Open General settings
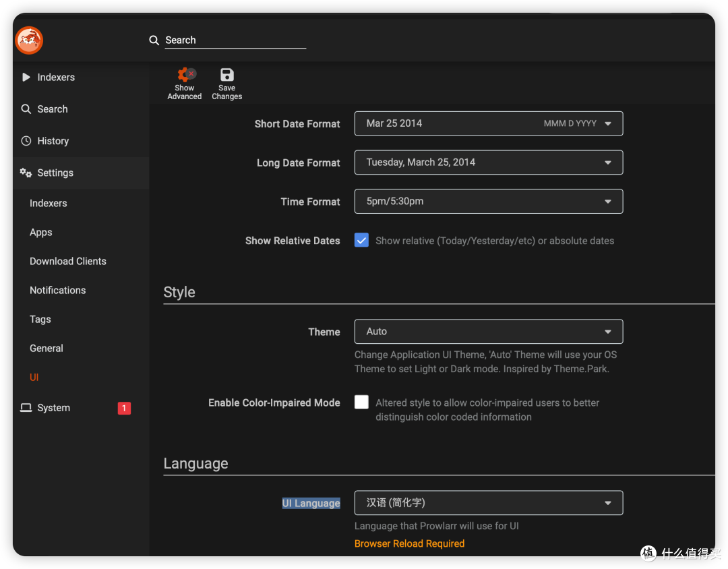728x569 pixels. (x=47, y=349)
